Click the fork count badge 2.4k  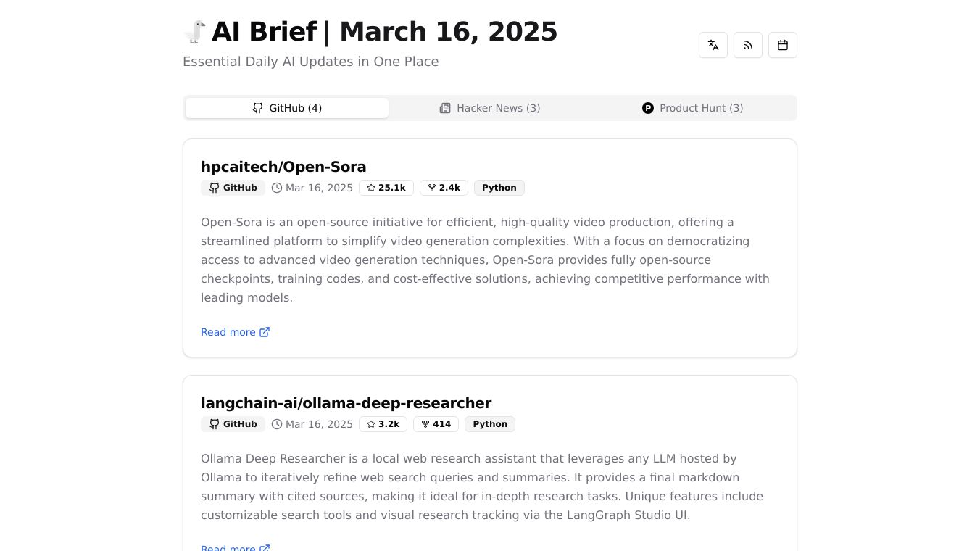pos(444,188)
